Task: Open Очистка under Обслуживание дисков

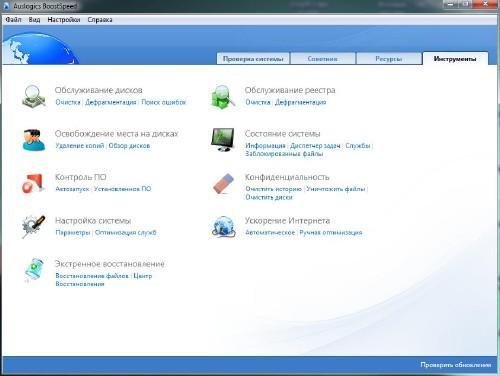Action: [x=68, y=102]
